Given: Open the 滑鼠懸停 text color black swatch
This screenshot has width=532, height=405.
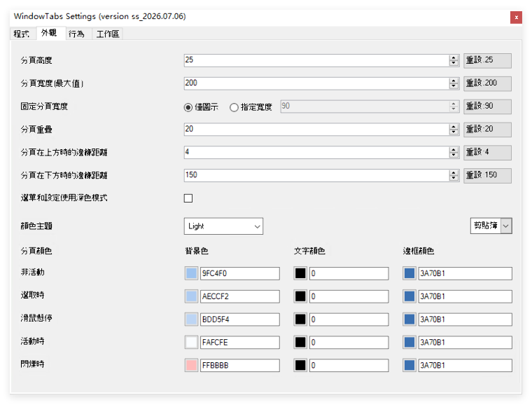Looking at the screenshot, I should (300, 320).
